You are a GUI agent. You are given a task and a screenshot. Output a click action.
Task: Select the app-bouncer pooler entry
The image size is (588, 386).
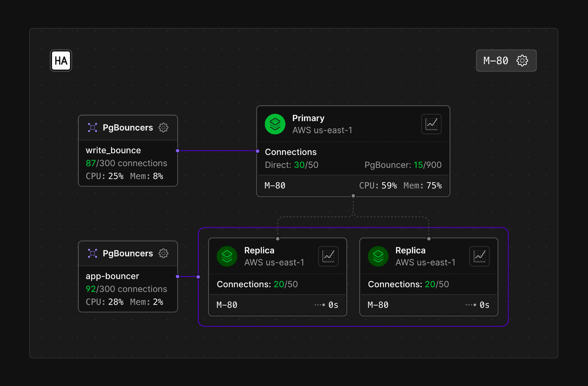pyautogui.click(x=112, y=276)
